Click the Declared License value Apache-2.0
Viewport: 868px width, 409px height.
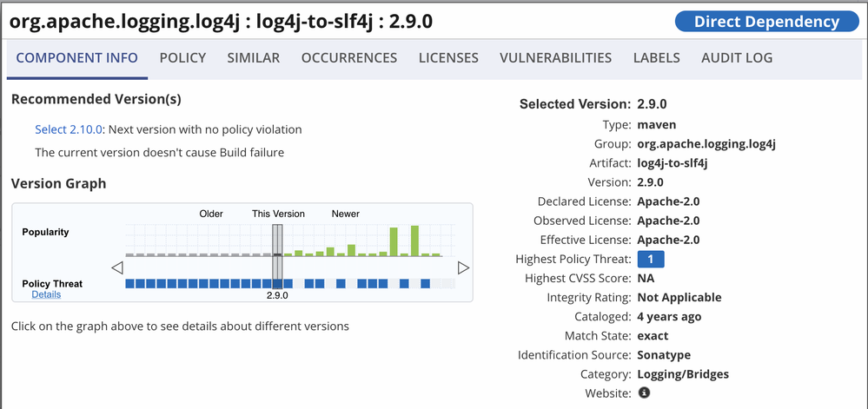(x=669, y=201)
